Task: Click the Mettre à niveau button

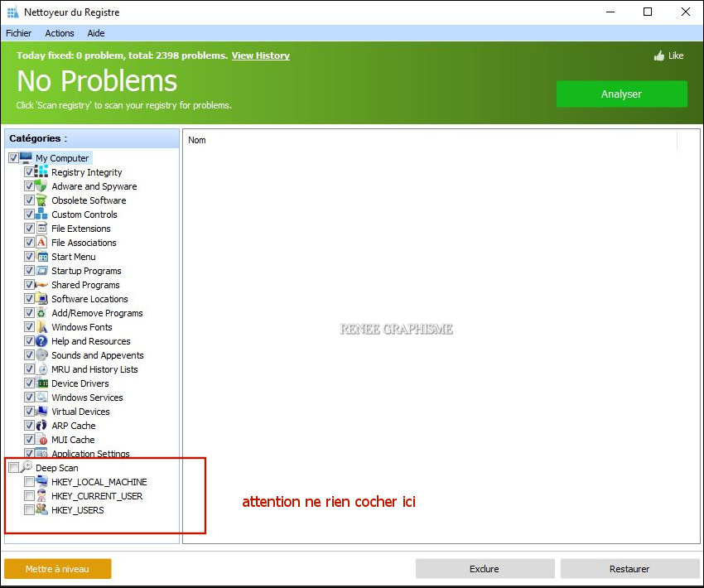Action: [x=57, y=569]
